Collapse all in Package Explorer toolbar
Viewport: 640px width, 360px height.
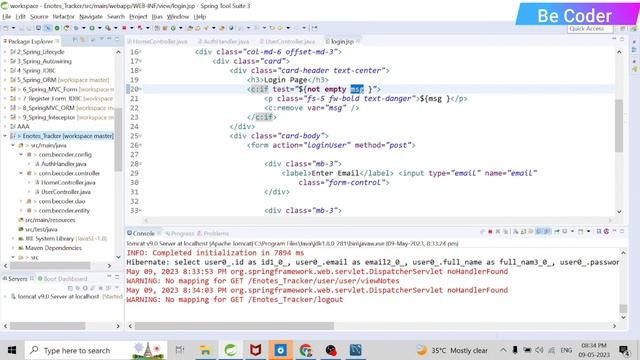(76, 40)
